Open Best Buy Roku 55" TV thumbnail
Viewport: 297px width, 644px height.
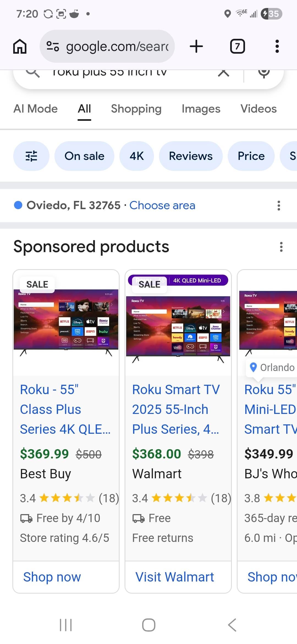[66, 323]
